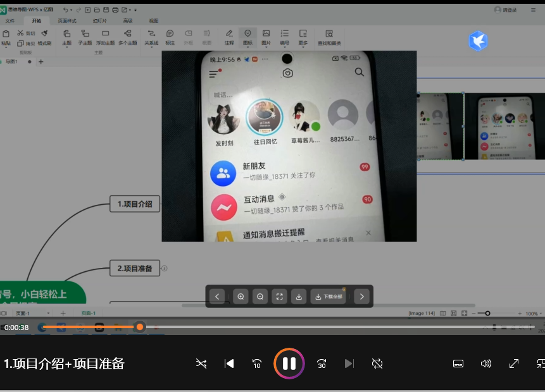Pause the video with the center button
The width and height of the screenshot is (545, 392).
pos(289,364)
